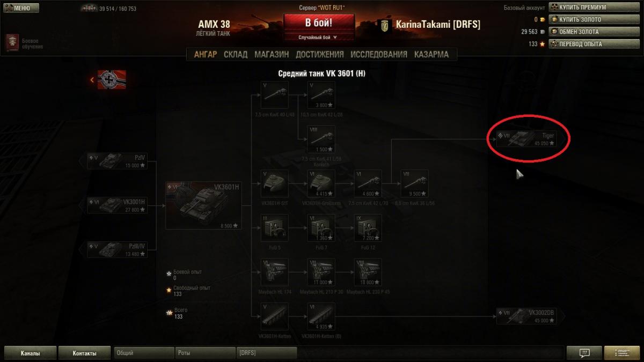Open the Меню dropdown at top left
The width and height of the screenshot is (644, 362).
[x=20, y=8]
